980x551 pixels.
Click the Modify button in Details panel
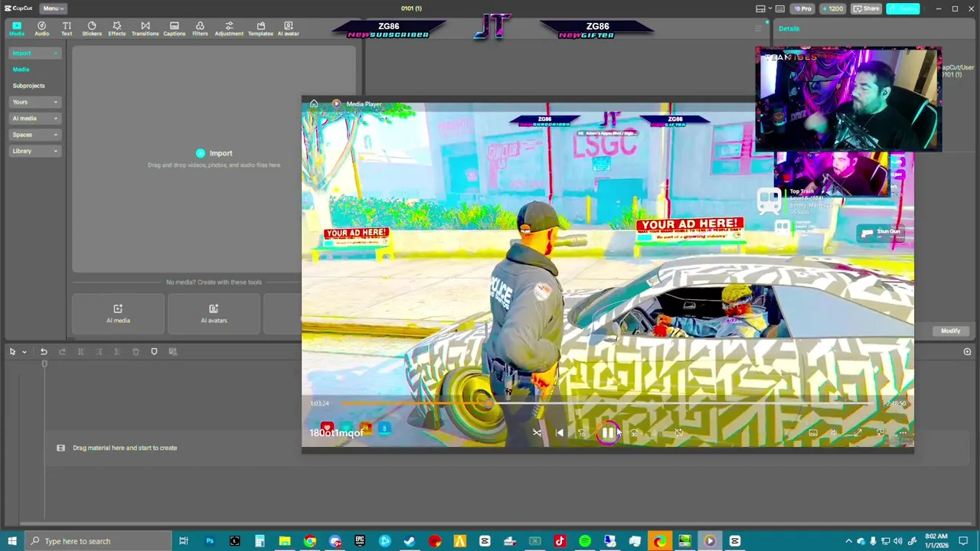coord(950,331)
